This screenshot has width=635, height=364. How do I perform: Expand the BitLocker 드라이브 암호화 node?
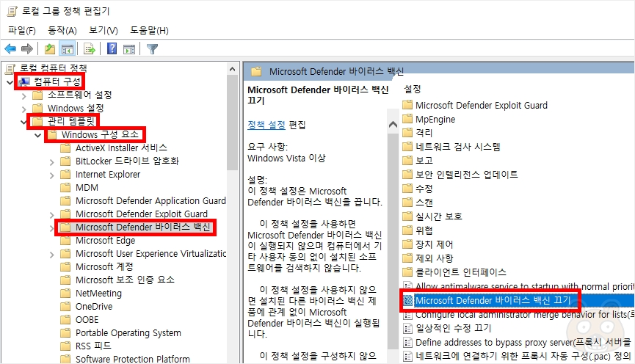click(52, 162)
